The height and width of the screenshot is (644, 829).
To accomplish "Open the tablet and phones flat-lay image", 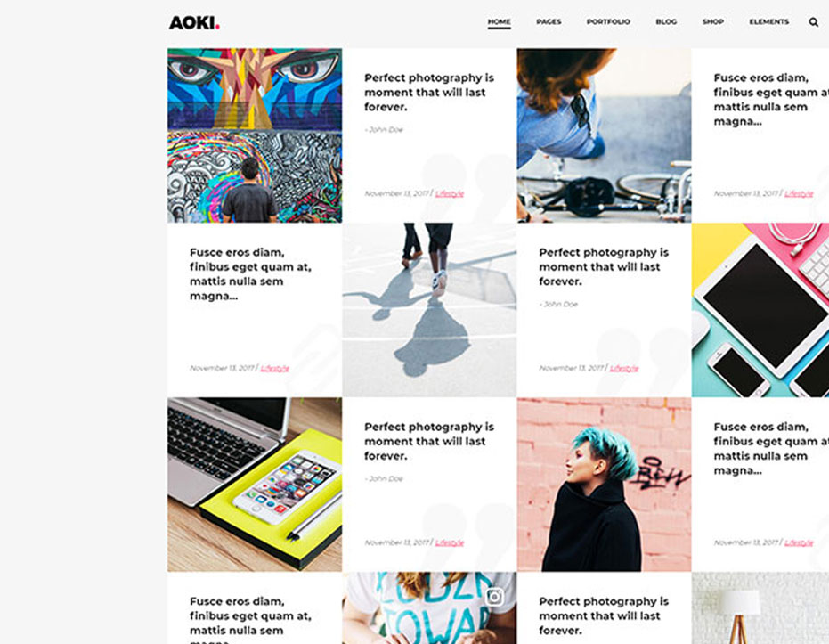I will (760, 310).
